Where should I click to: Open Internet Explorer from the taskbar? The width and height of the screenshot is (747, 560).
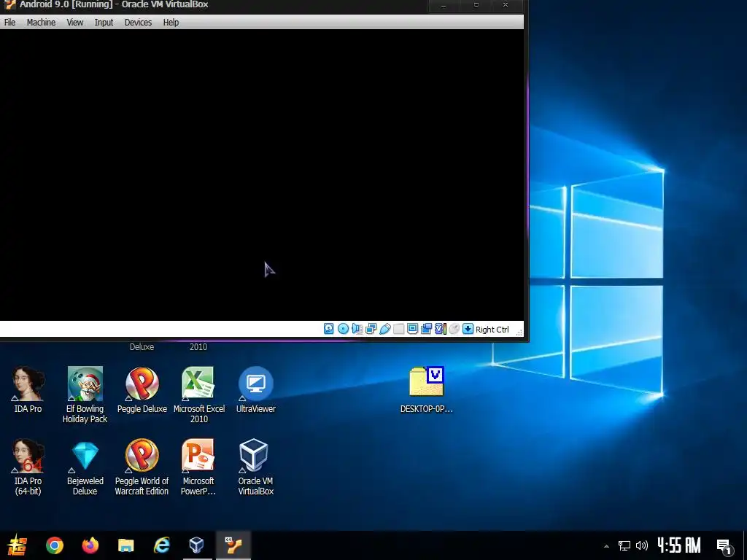[x=161, y=545]
